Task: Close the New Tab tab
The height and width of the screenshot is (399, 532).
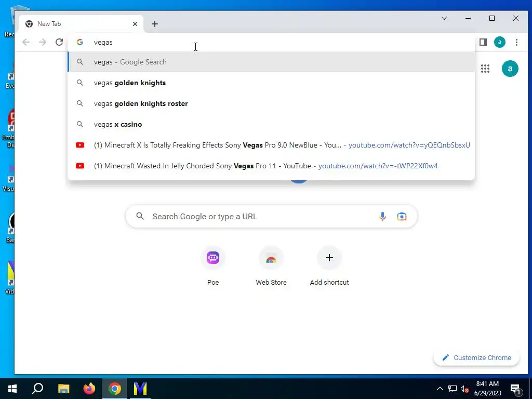Action: click(135, 24)
